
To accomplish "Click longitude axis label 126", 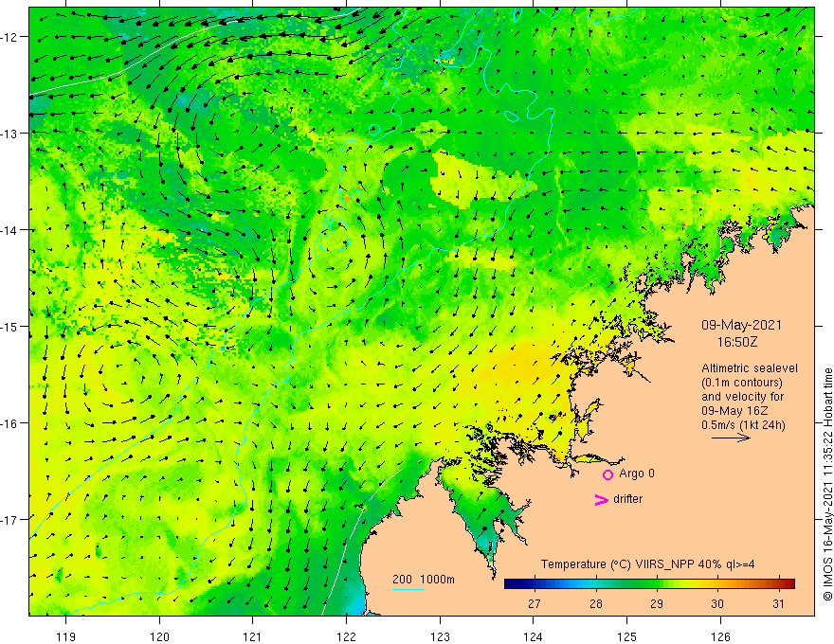I will coord(720,636).
